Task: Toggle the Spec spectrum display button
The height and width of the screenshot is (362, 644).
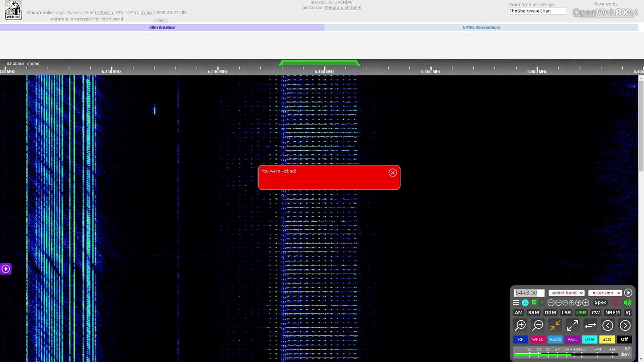Action: tap(600, 303)
